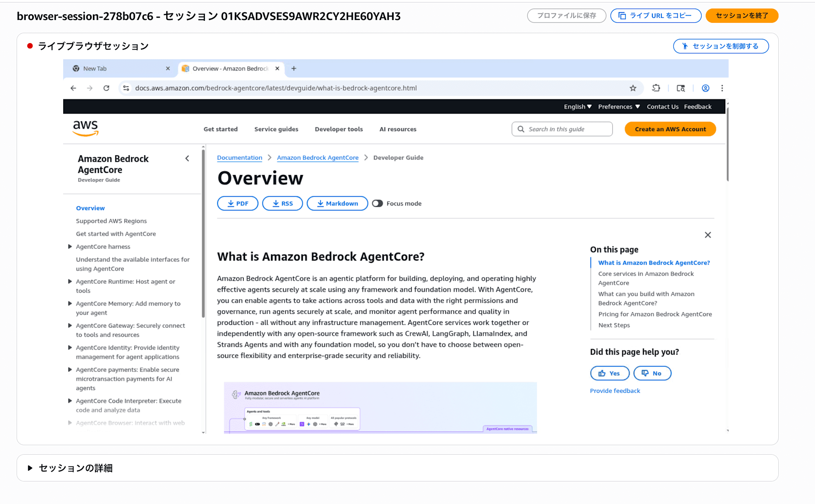Click the browser address bar URL
Screen dimensions: 815x504
276,88
